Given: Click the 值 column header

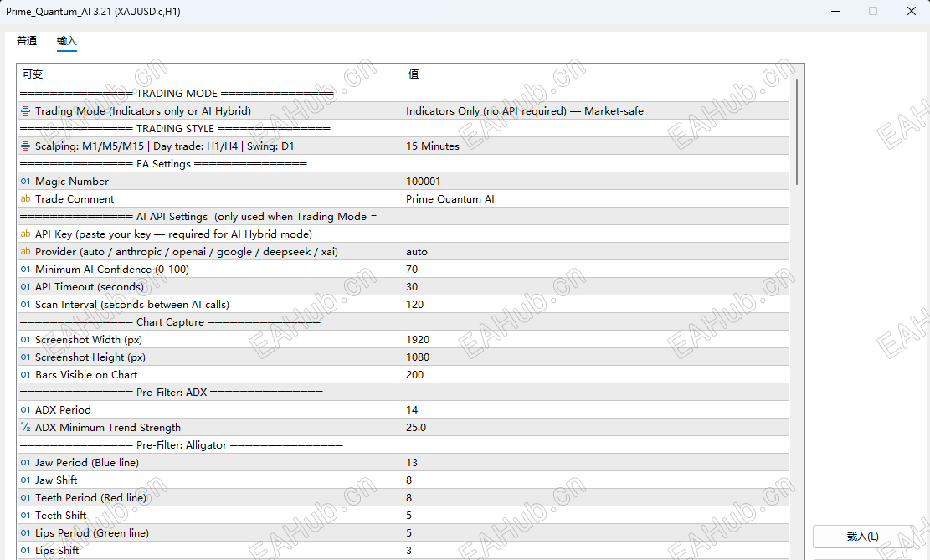Looking at the screenshot, I should (596, 74).
